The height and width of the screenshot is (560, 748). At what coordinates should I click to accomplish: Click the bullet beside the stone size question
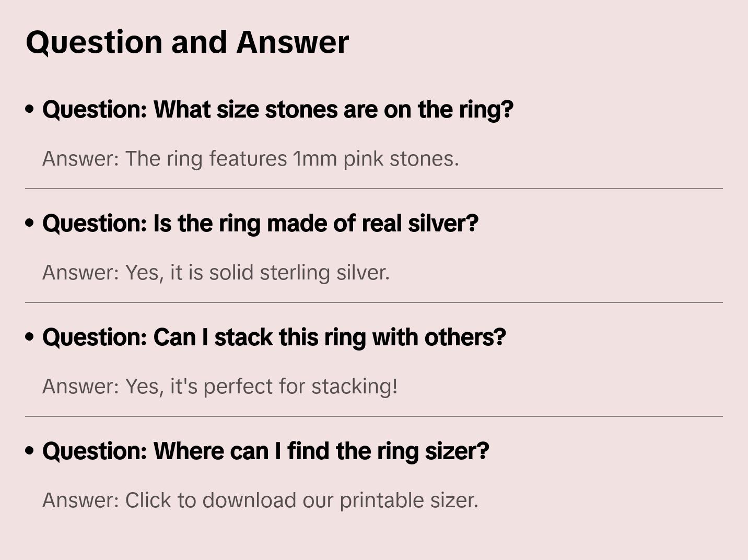tap(30, 109)
